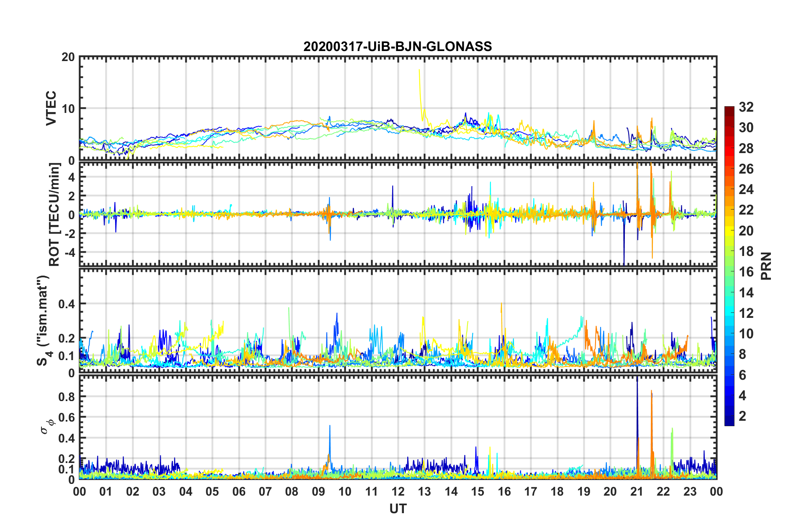Viewport: 796px width, 532px height.
Task: Click the UT x-axis label
Action: point(398,508)
